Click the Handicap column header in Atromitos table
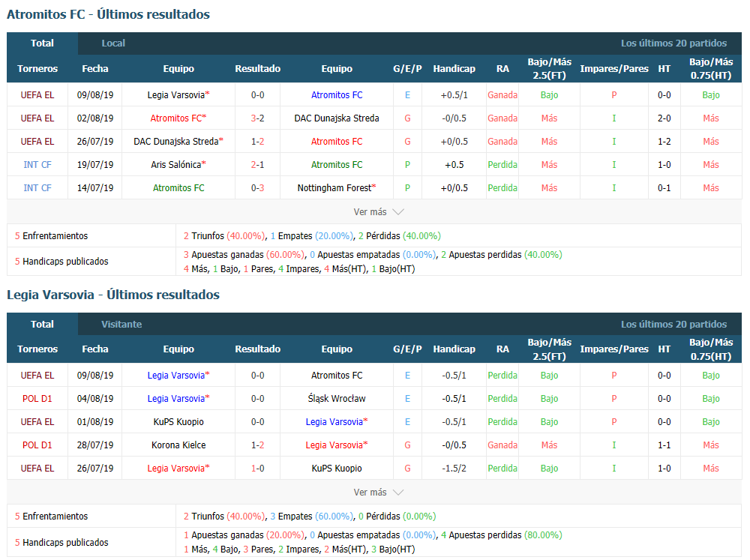Viewport: 750px width, 560px height. pos(454,69)
